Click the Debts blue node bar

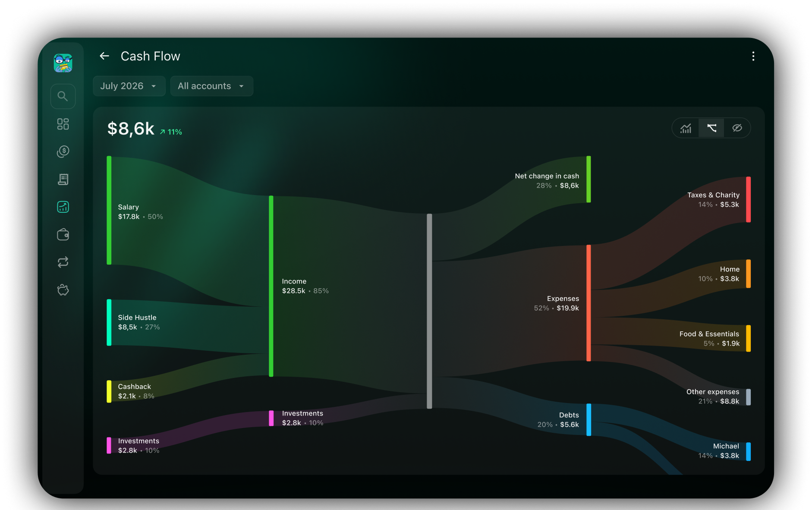tap(589, 420)
